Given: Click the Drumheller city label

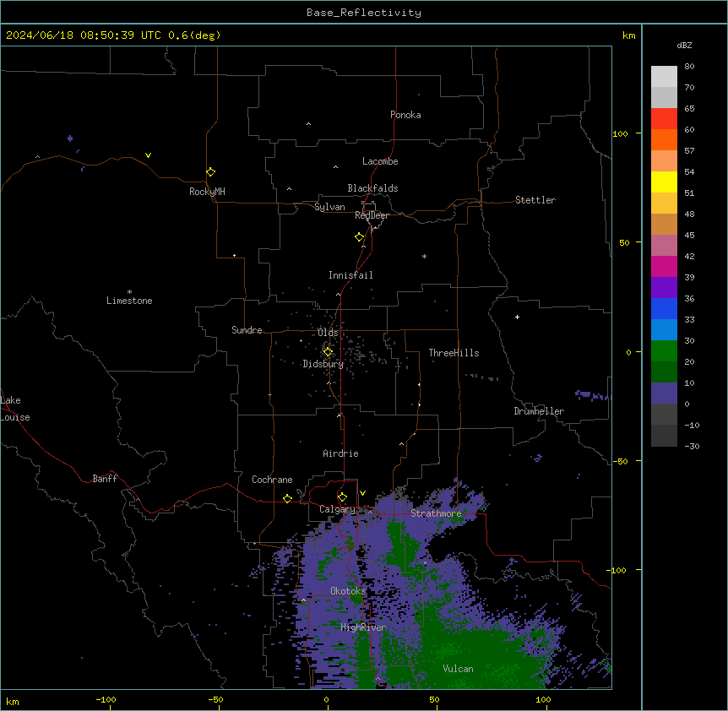Looking at the screenshot, I should pyautogui.click(x=539, y=411).
